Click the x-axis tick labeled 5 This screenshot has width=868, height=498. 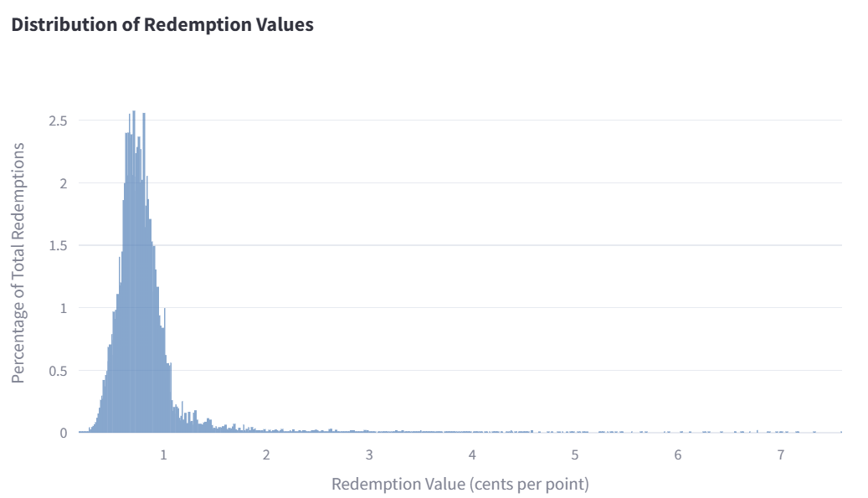(x=575, y=455)
